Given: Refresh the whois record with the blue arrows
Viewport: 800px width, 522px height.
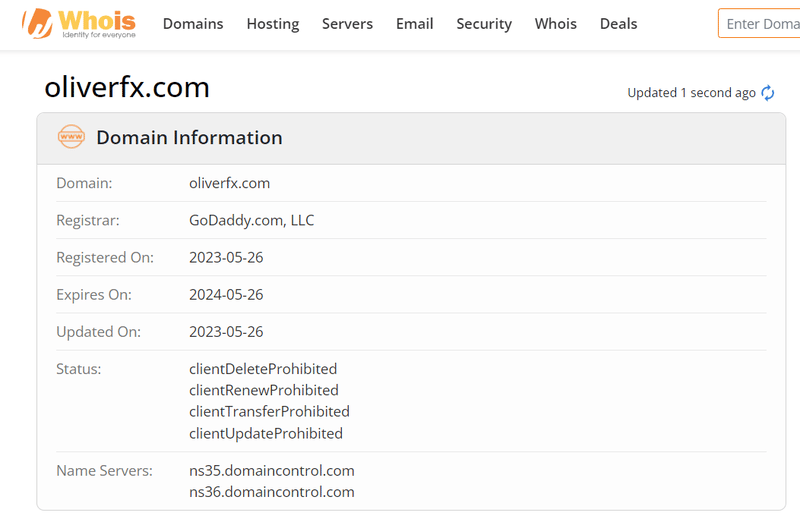Looking at the screenshot, I should pyautogui.click(x=767, y=93).
